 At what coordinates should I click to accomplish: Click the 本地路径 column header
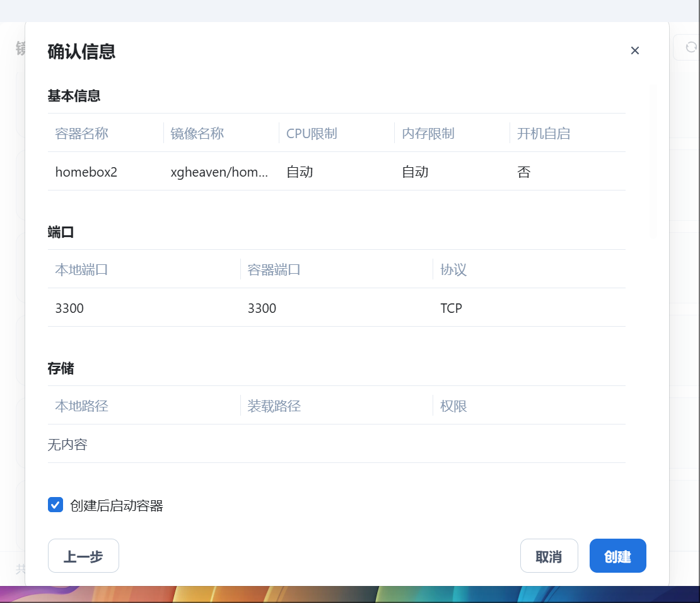tap(82, 406)
